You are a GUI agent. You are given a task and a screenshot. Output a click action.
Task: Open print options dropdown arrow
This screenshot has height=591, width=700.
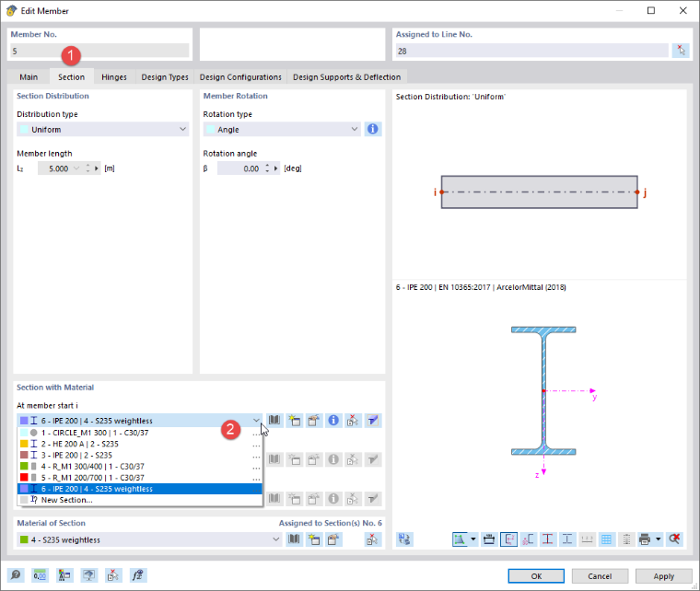[x=658, y=539]
